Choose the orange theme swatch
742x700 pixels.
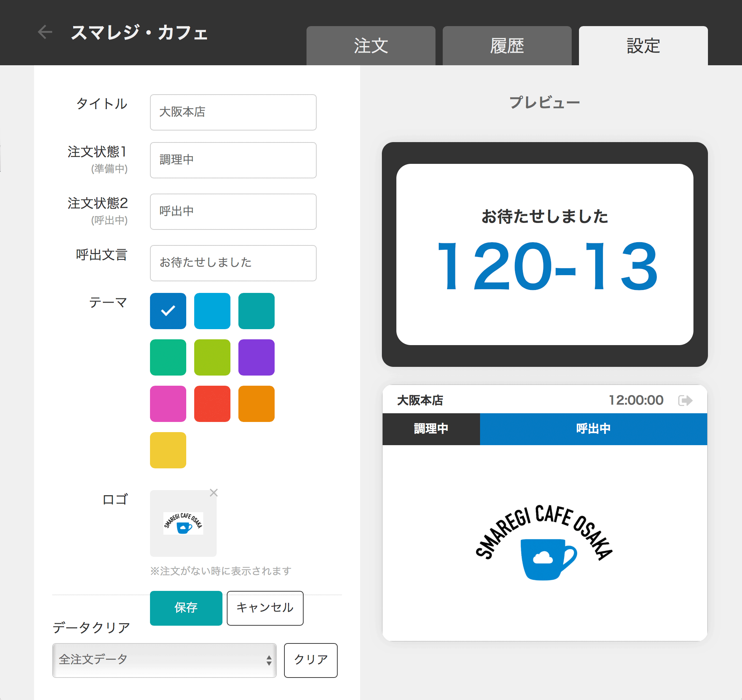coord(257,404)
